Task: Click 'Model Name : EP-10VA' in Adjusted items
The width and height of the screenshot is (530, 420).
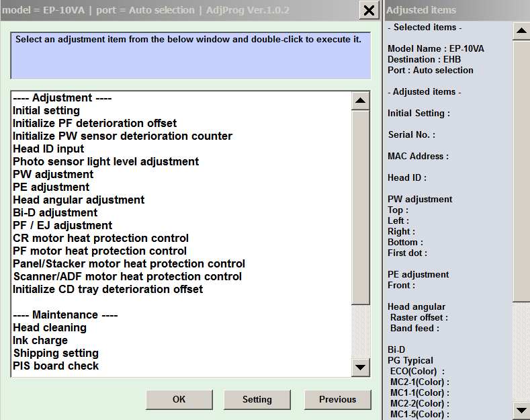Action: pyautogui.click(x=436, y=48)
